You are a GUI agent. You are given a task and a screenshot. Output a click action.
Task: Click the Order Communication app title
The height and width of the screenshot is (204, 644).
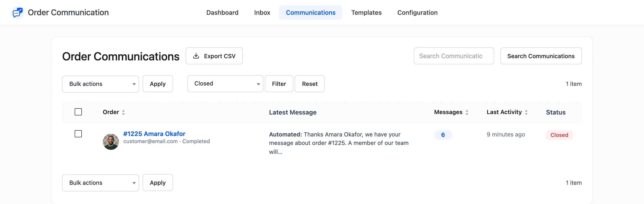point(68,13)
